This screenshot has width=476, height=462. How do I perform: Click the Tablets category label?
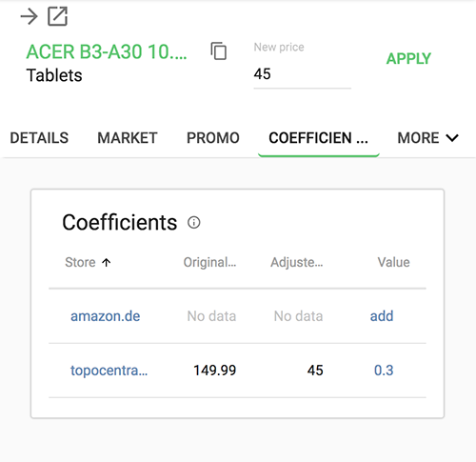click(54, 75)
